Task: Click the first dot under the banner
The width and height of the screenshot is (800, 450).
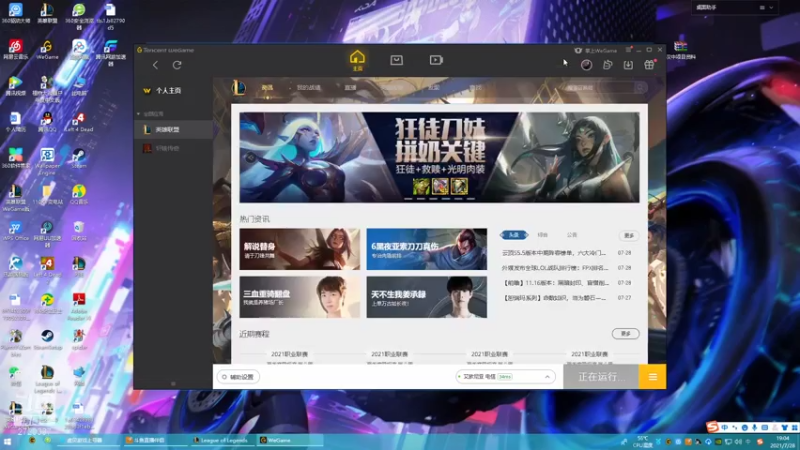Action: pyautogui.click(x=408, y=199)
